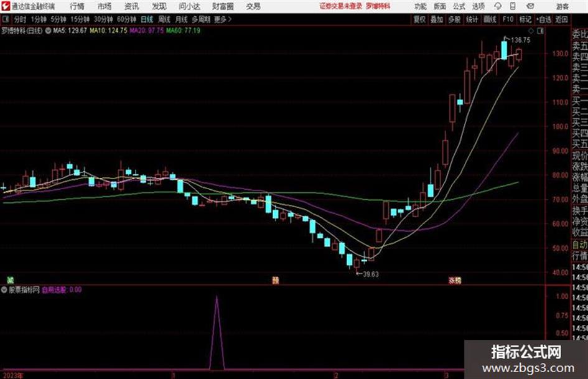This screenshot has height=379, width=588.
Task: Click the 涨停 limit-up event marker
Action: [455, 280]
